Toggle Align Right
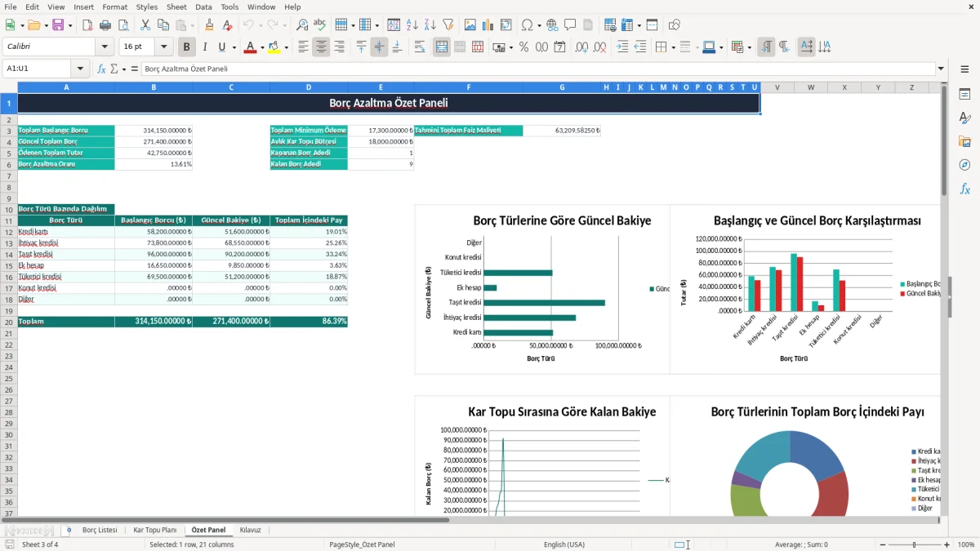 click(339, 47)
